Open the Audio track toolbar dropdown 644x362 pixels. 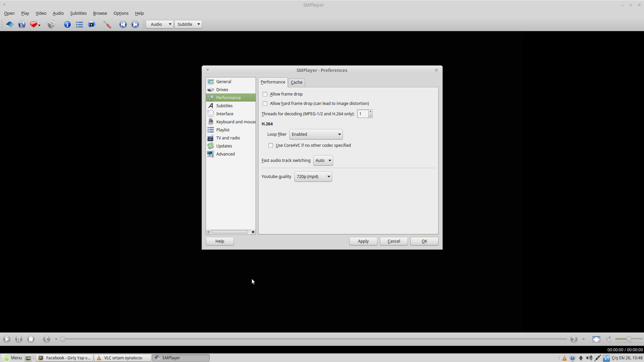pos(160,24)
